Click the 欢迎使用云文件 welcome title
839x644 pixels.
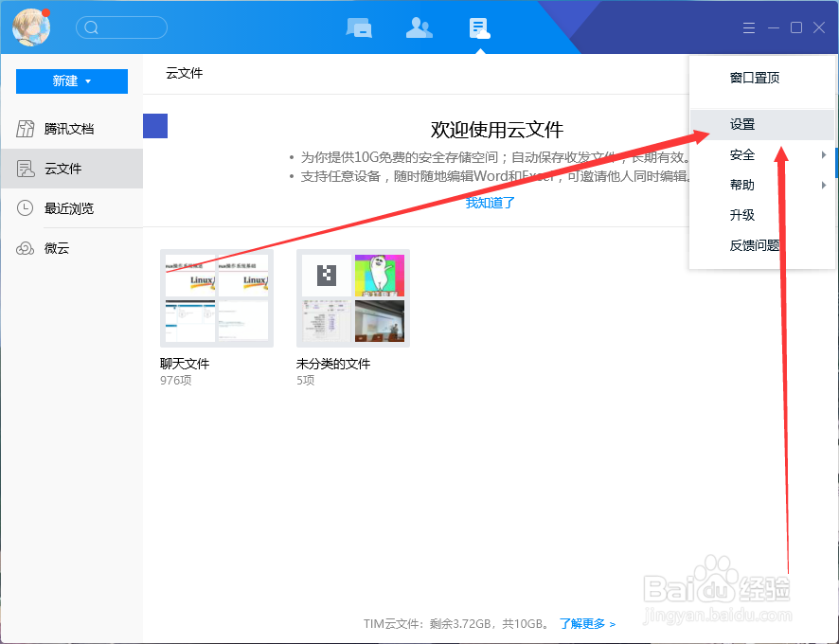click(497, 130)
